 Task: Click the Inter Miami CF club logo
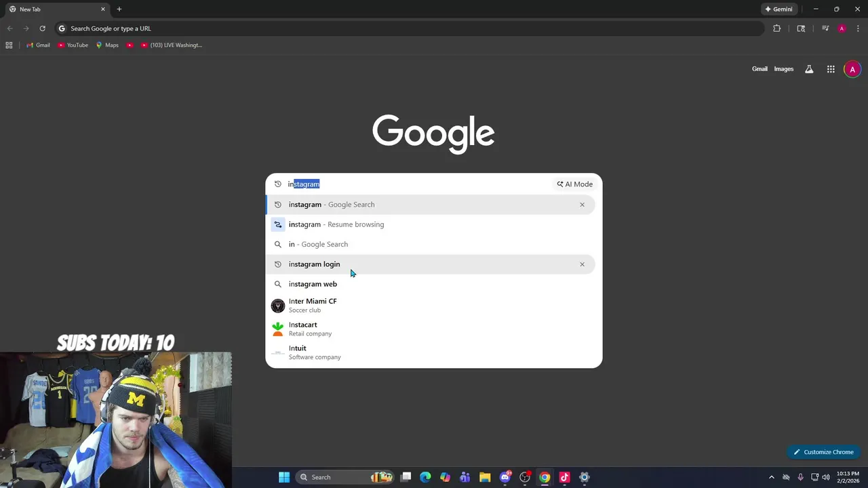coord(278,306)
